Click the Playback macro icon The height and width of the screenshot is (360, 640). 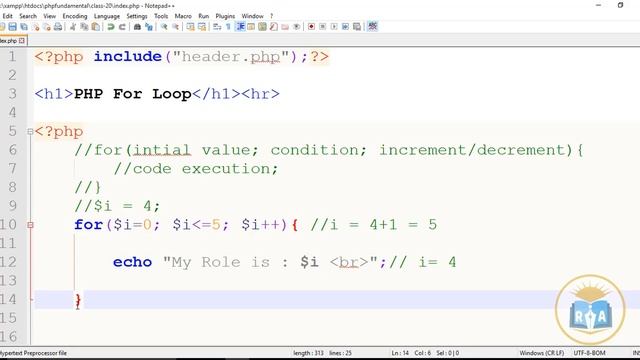(x=334, y=27)
